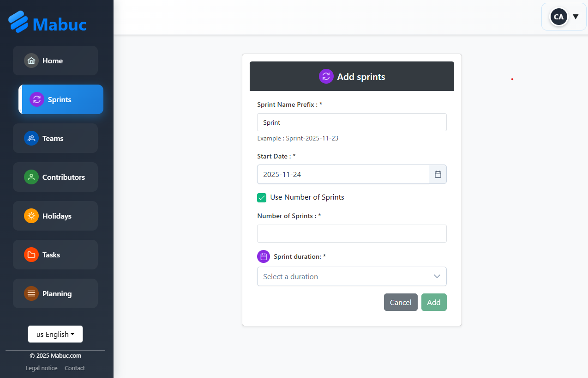Click the Sprints refresh icon in the sidebar
This screenshot has height=378, width=588.
pos(37,99)
